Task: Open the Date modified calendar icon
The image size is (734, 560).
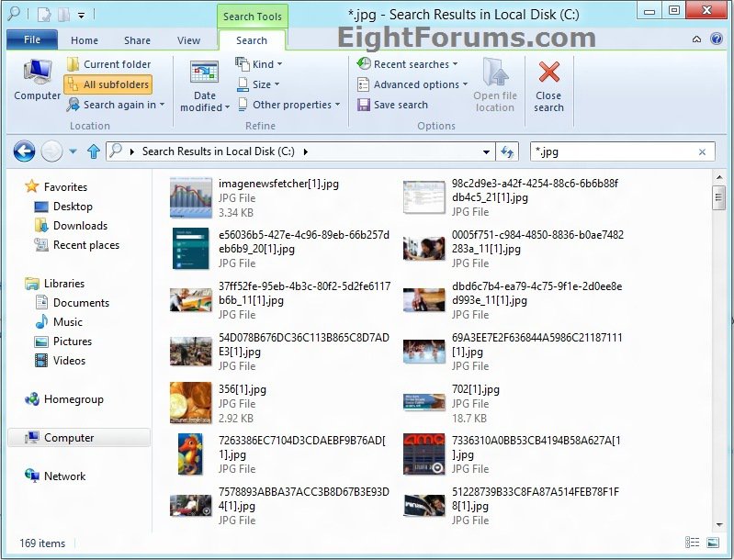Action: pos(204,73)
